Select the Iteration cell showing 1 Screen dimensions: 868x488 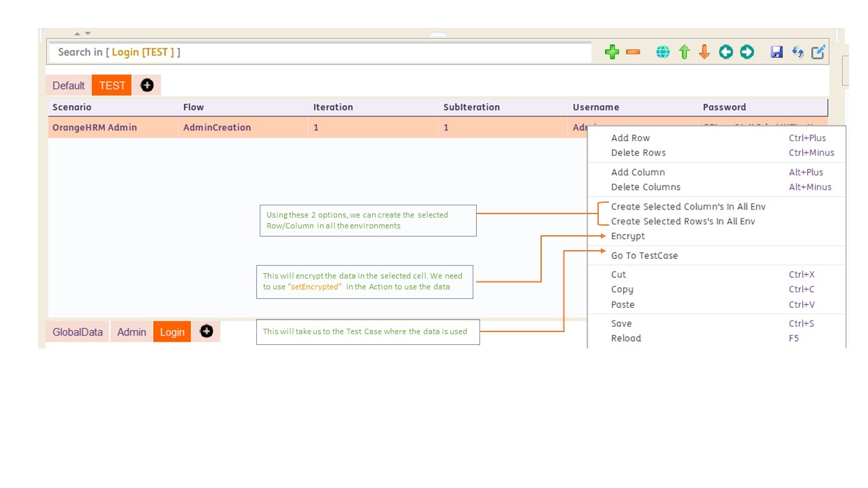tap(373, 127)
